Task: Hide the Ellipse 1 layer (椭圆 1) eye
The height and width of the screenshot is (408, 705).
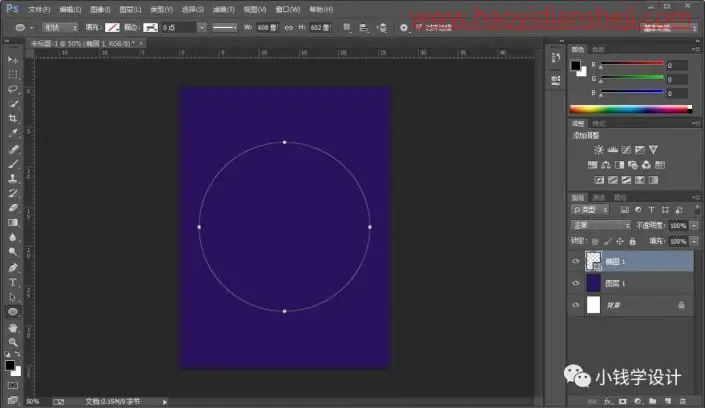Action: click(576, 261)
